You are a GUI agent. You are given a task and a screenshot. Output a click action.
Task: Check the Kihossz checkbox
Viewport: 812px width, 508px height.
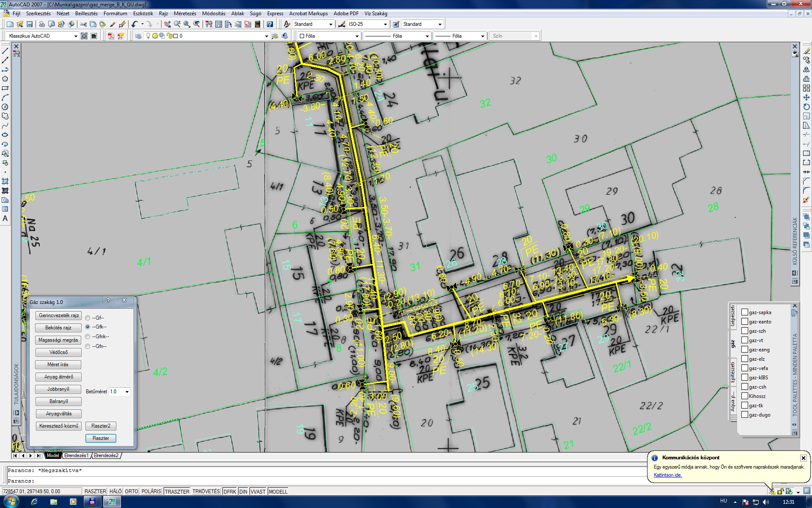point(745,396)
